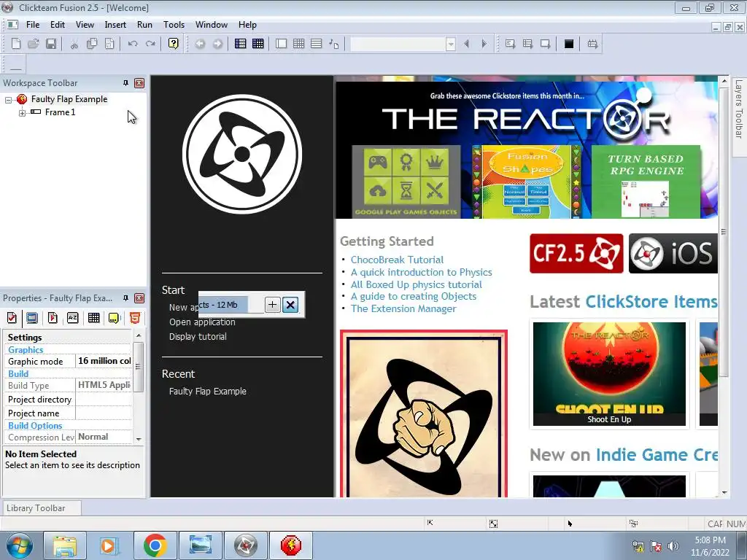Close the floating 12 Mb popup
This screenshot has width=747, height=560.
point(290,304)
